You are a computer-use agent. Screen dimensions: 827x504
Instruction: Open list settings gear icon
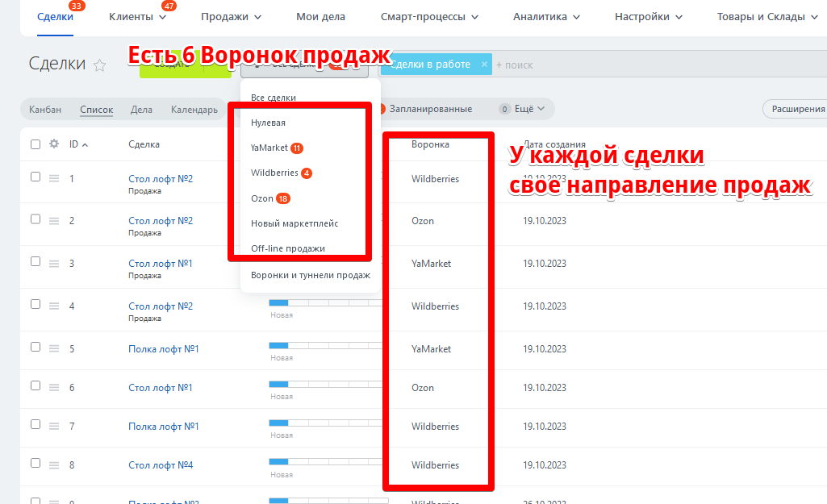pos(54,144)
